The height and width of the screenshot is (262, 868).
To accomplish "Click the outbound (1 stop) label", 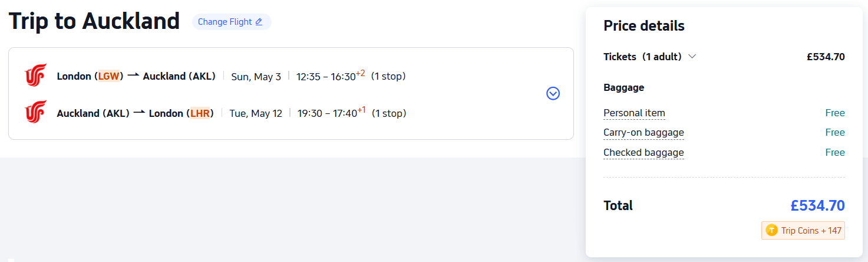I will pos(388,76).
